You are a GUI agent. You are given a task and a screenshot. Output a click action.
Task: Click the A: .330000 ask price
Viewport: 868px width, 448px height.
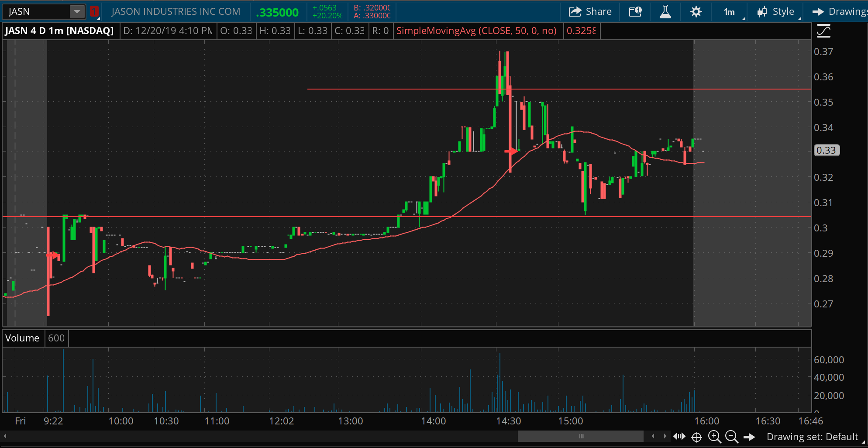coord(372,16)
